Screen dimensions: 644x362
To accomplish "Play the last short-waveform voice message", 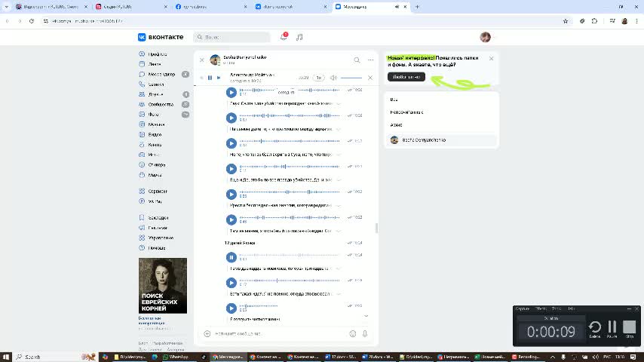I will [x=232, y=308].
